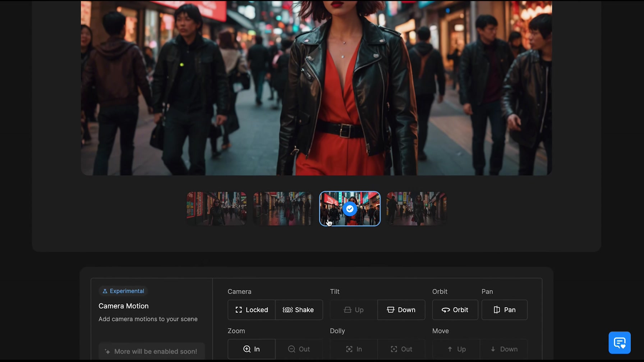Select Dolly In motion

(354, 349)
